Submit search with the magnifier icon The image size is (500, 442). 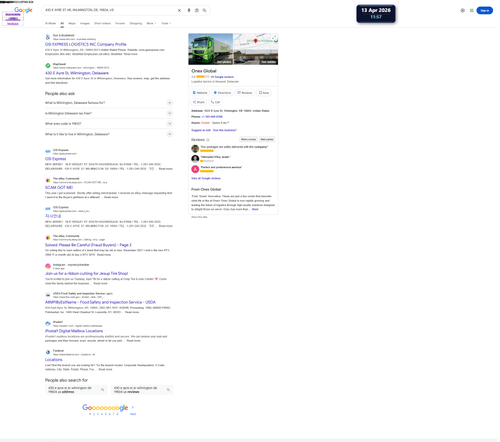click(x=204, y=10)
